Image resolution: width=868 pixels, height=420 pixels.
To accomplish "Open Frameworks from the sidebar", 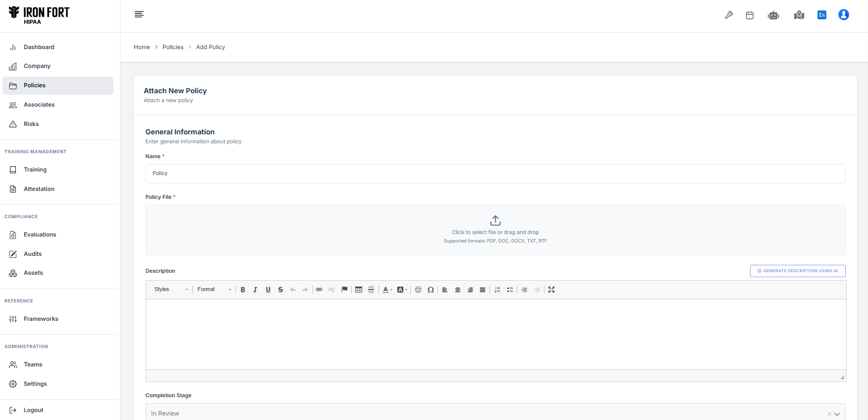I will click(x=41, y=319).
